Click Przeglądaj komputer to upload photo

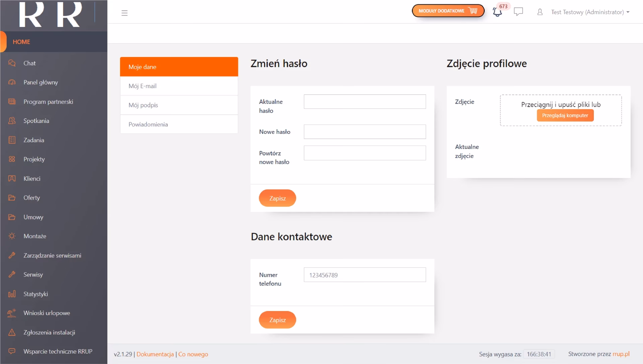coord(565,115)
